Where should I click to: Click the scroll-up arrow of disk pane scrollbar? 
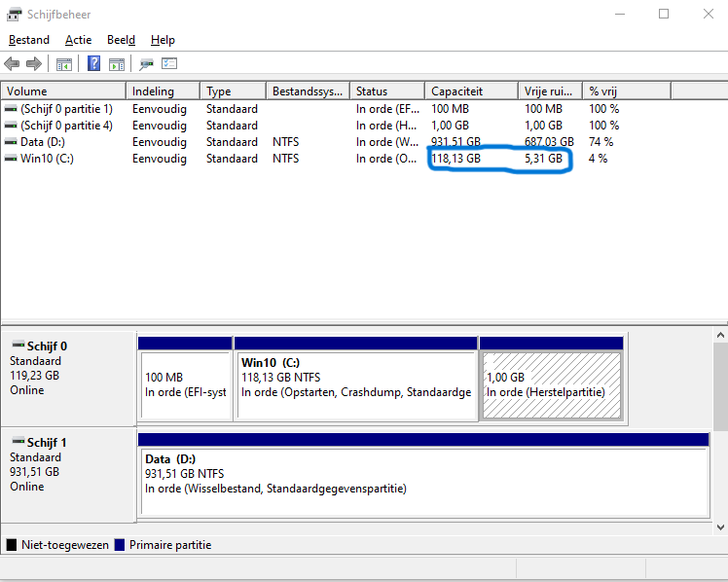720,337
